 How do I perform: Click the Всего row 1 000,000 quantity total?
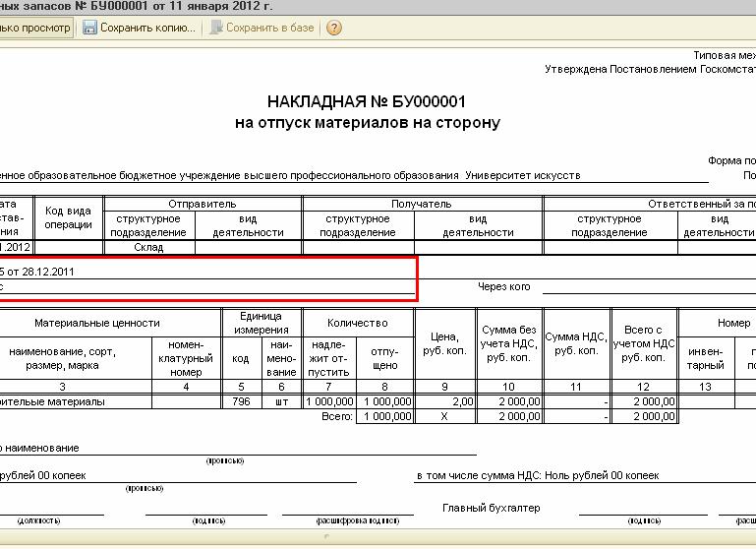[x=386, y=417]
